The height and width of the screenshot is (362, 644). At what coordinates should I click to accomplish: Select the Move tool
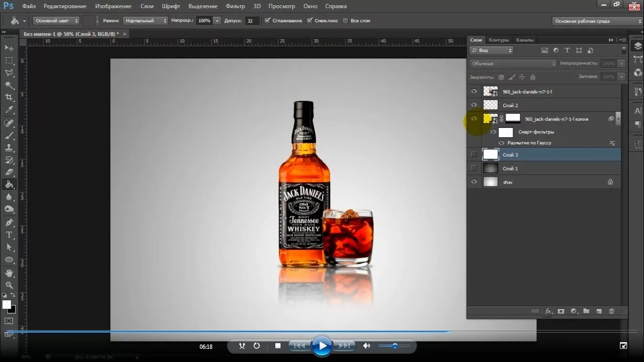click(x=9, y=48)
